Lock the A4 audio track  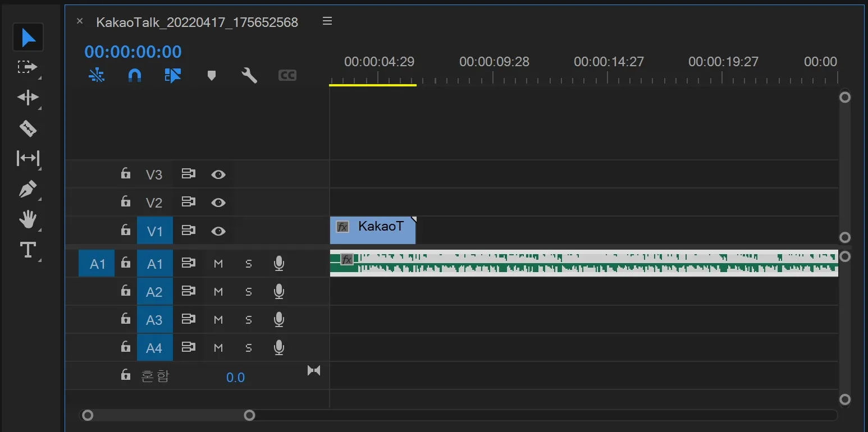point(126,347)
